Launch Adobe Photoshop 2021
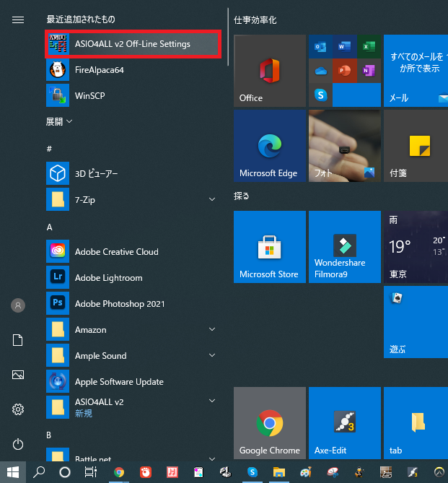Screen dimensions: 448x483 point(133,303)
